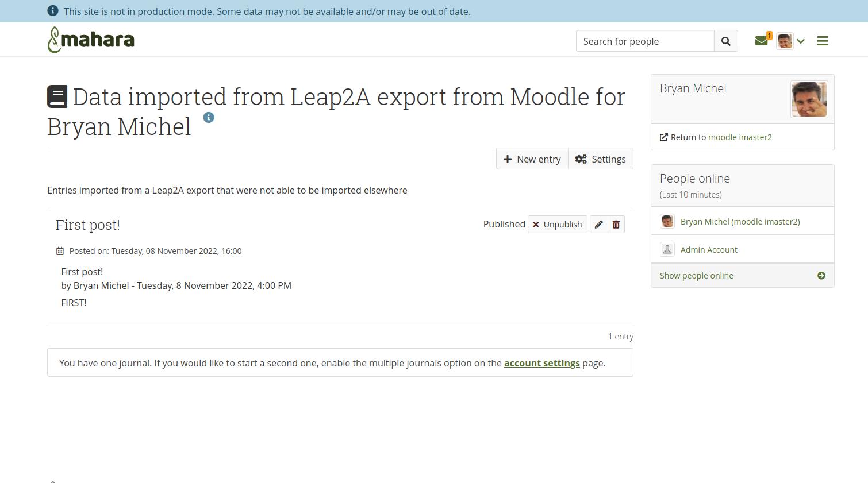Open the account settings link
868x483 pixels.
pos(541,363)
